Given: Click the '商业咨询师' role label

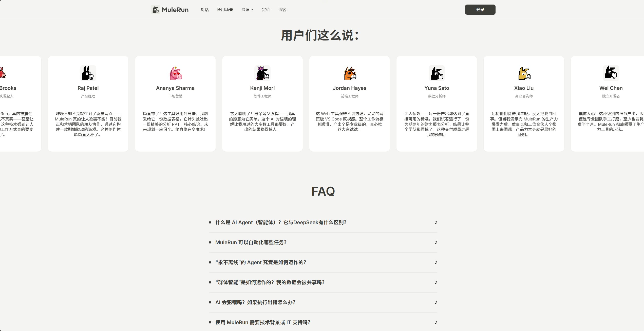Looking at the screenshot, I should [x=524, y=96].
